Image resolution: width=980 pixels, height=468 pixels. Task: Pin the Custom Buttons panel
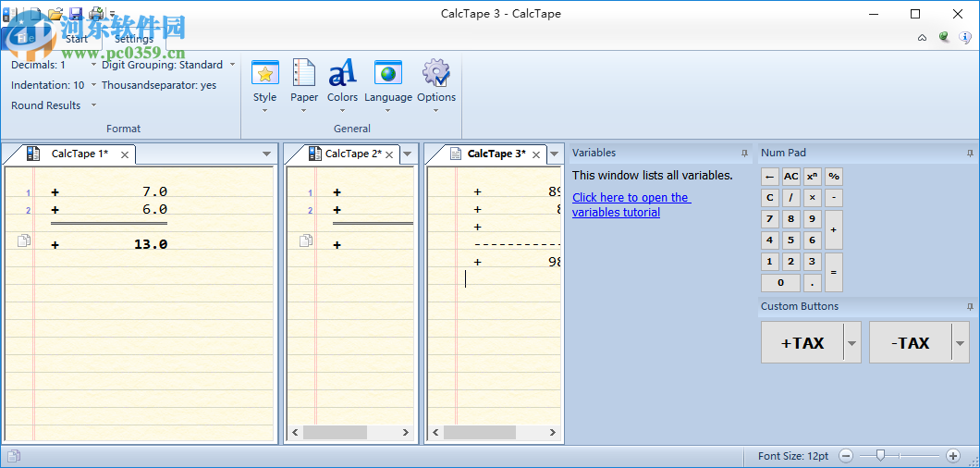pos(970,306)
